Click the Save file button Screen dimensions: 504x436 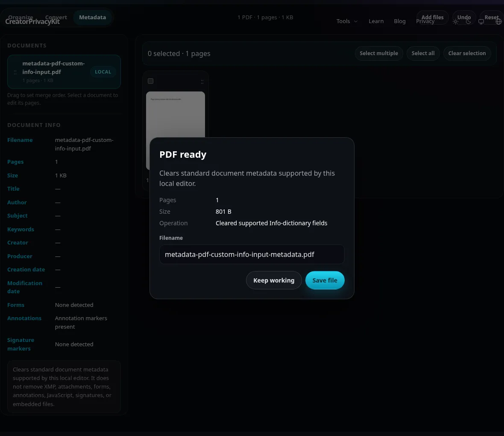pos(325,280)
